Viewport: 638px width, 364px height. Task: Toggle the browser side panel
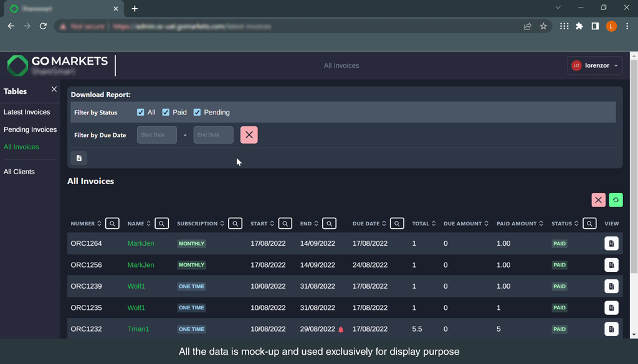595,26
